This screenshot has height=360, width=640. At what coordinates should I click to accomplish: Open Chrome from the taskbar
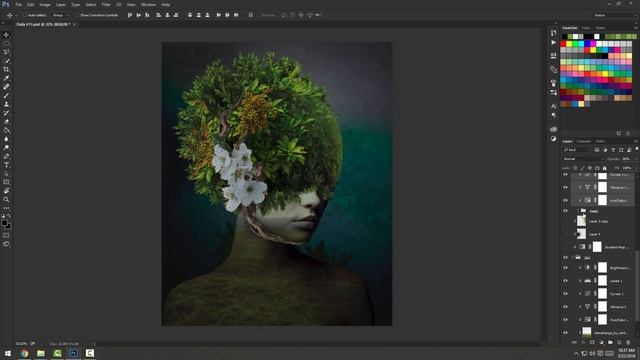tap(24, 353)
